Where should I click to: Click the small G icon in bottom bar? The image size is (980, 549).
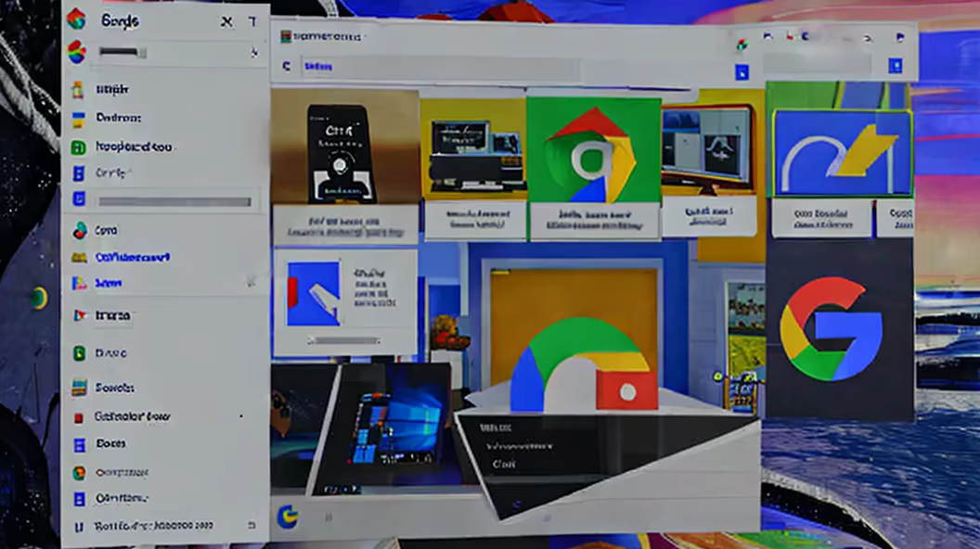[x=287, y=516]
